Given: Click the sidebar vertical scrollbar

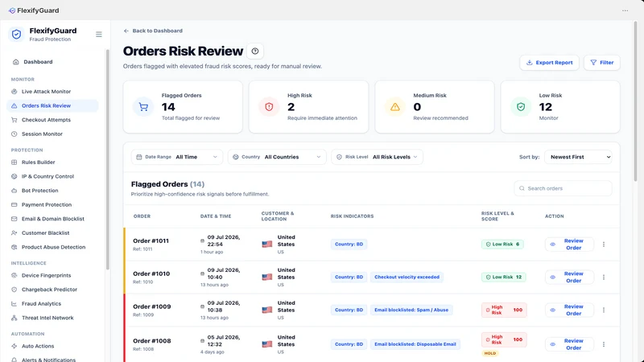Looking at the screenshot, I should coord(108,160).
